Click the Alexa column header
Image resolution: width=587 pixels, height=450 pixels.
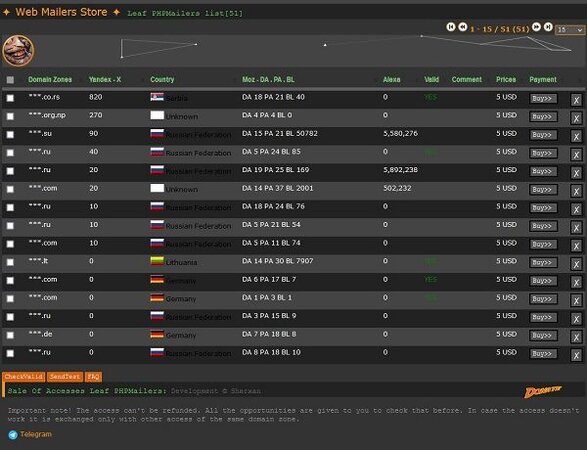[x=392, y=79]
